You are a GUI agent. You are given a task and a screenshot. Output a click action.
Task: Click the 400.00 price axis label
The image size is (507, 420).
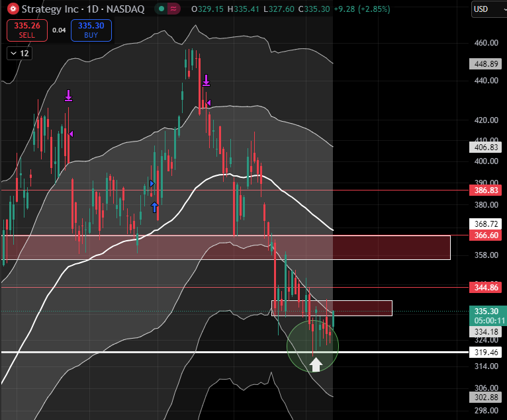coord(486,161)
